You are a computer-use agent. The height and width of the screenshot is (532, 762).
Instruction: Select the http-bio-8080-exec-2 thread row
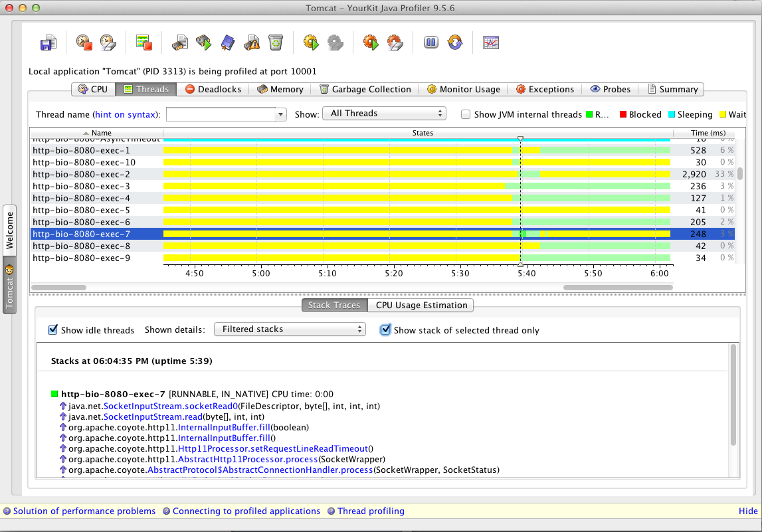pyautogui.click(x=82, y=174)
